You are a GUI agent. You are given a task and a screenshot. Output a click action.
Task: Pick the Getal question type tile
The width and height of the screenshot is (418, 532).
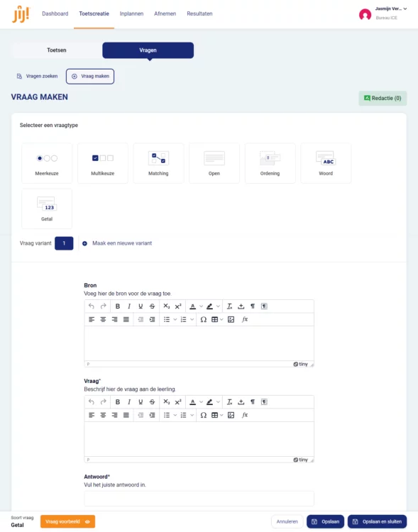point(47,209)
